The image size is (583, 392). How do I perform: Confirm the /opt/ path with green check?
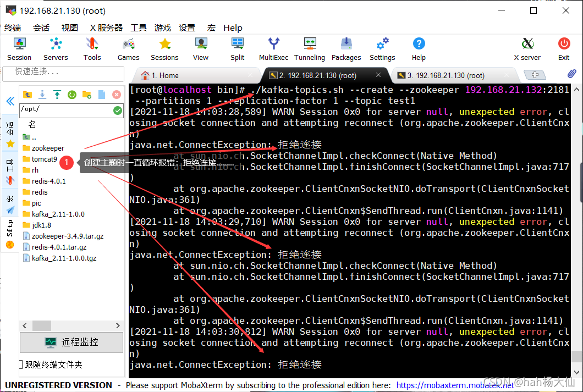click(118, 111)
